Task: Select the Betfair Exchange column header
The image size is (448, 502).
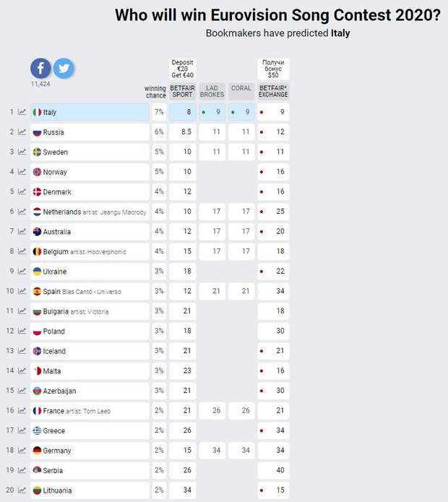Action: coord(273,91)
